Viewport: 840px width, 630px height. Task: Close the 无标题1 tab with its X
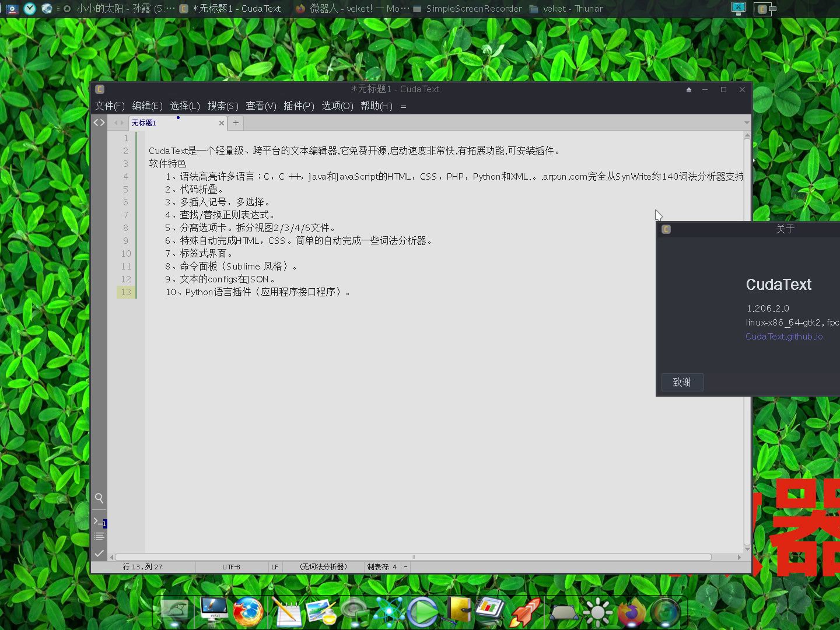click(x=222, y=123)
